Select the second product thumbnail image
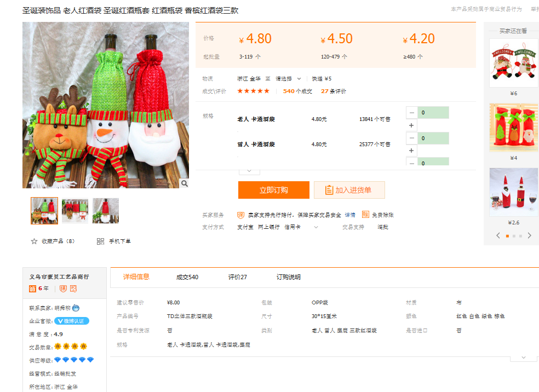539x392 pixels. [75, 211]
